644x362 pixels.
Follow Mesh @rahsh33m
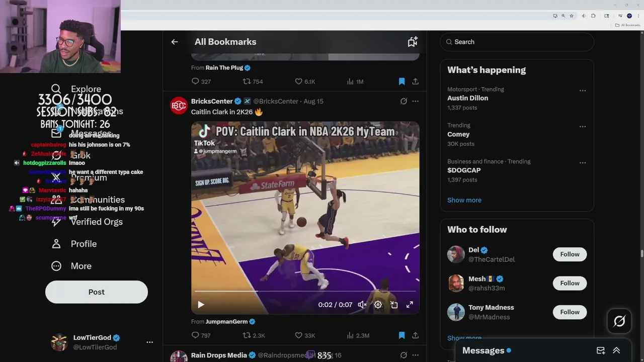(x=570, y=283)
